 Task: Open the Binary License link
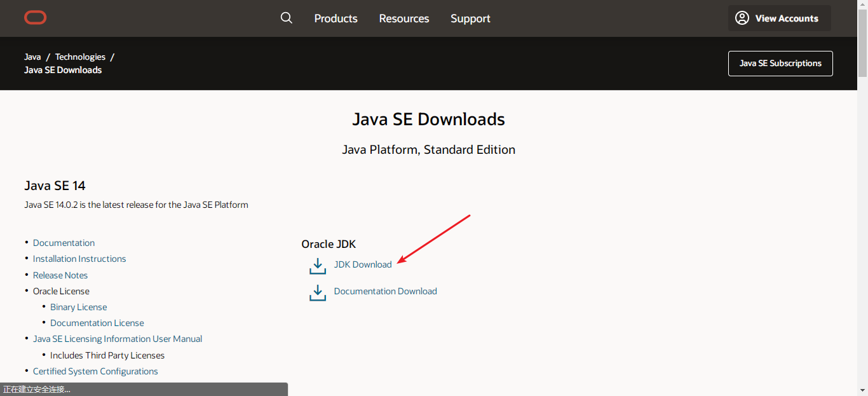pyautogui.click(x=79, y=307)
